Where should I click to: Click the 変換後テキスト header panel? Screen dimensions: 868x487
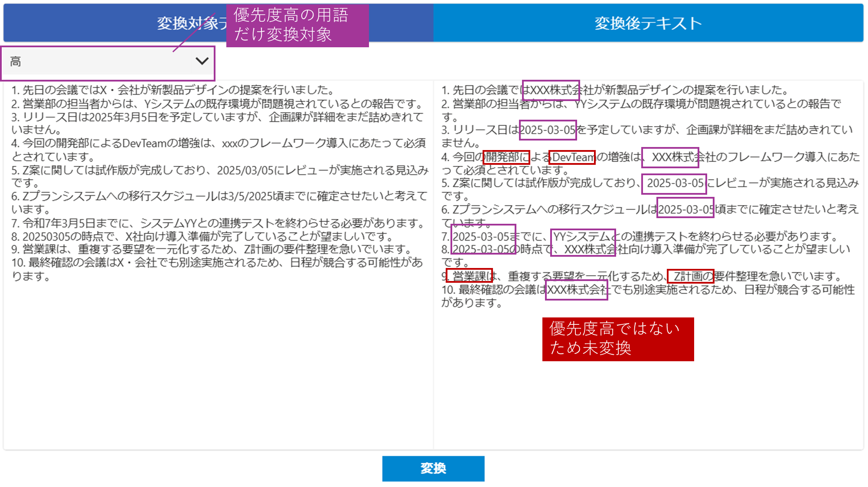point(648,23)
